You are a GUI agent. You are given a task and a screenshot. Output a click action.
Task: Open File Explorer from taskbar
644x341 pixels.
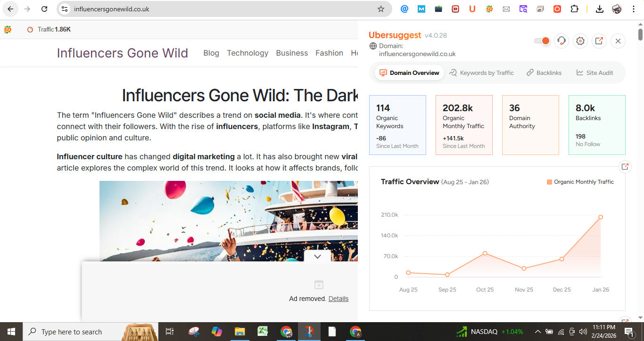[240, 332]
